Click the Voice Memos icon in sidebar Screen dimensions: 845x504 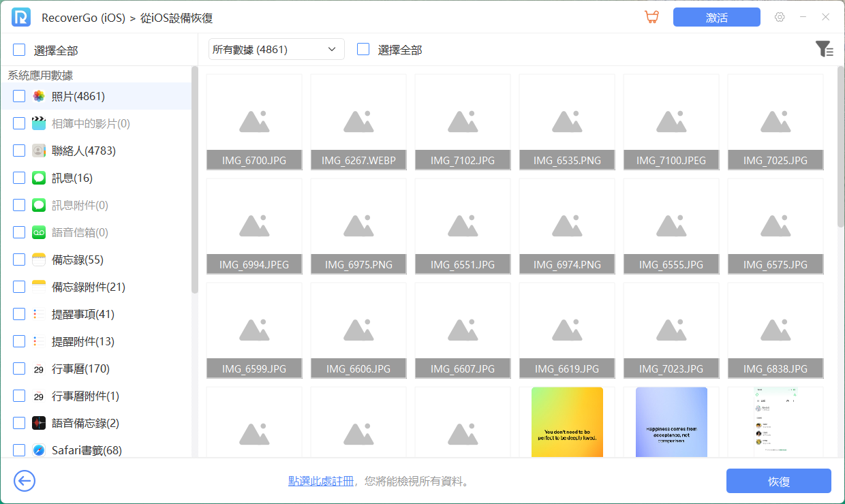(39, 424)
